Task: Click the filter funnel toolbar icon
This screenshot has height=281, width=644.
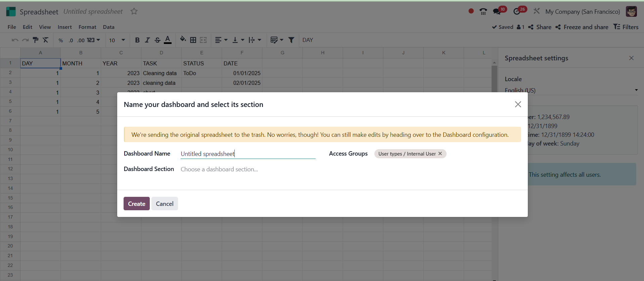Action: coord(291,40)
